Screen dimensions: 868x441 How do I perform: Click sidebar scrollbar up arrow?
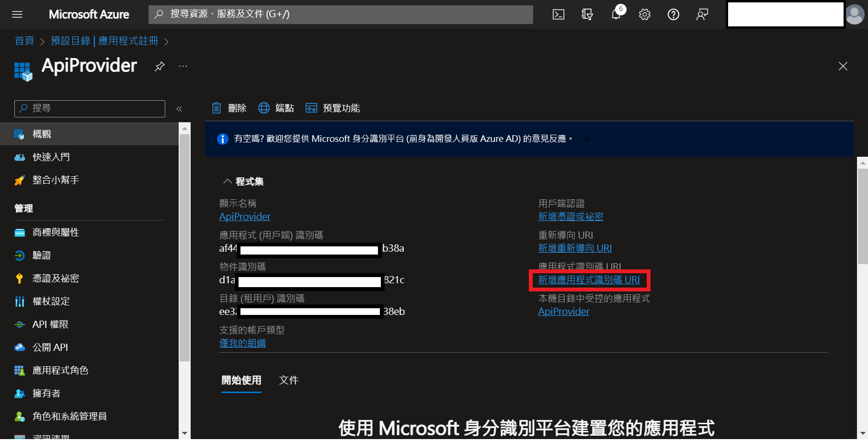[x=184, y=128]
